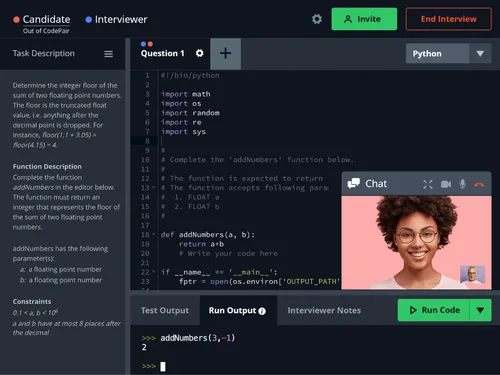Viewport: 500px width, 375px height.
Task: Open the Run Code options arrow
Action: coord(480,310)
